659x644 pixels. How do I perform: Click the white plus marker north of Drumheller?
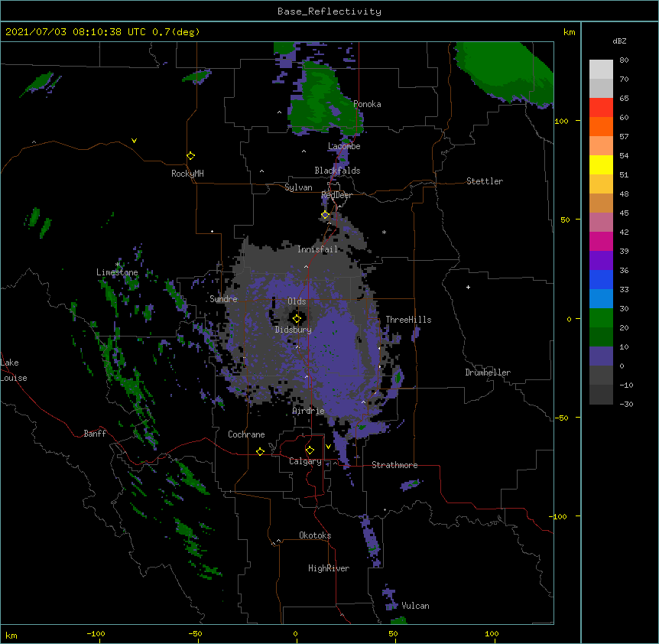(x=468, y=287)
